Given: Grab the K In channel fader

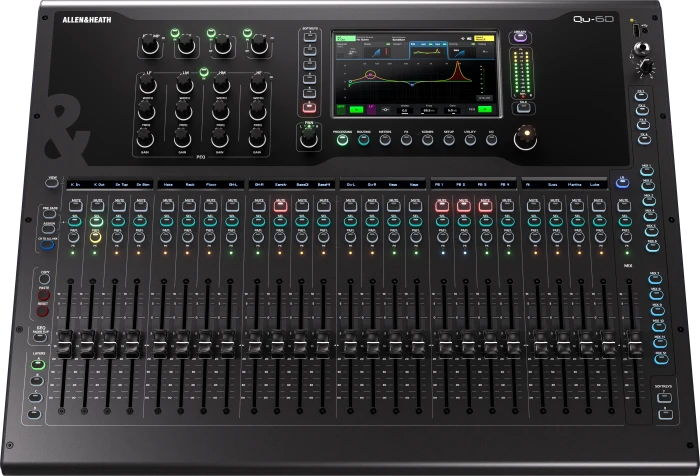Looking at the screenshot, I should 65,344.
